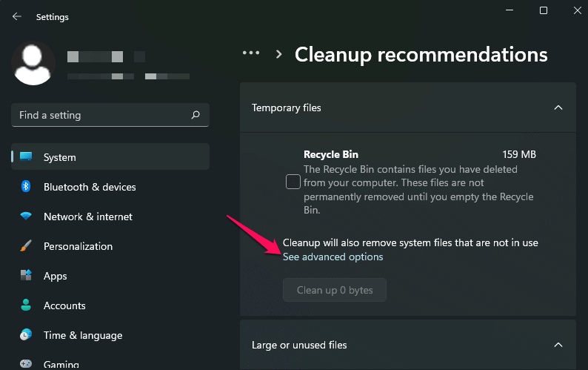Click the Time & language globe icon

[x=27, y=335]
